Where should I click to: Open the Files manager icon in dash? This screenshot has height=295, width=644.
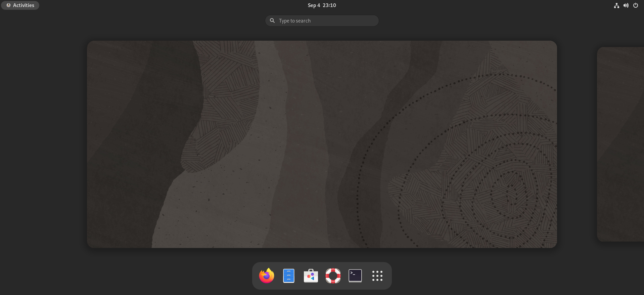point(289,276)
